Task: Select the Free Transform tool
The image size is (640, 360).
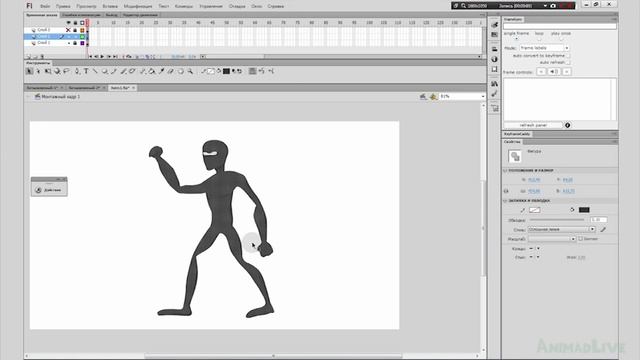Action: tap(48, 71)
